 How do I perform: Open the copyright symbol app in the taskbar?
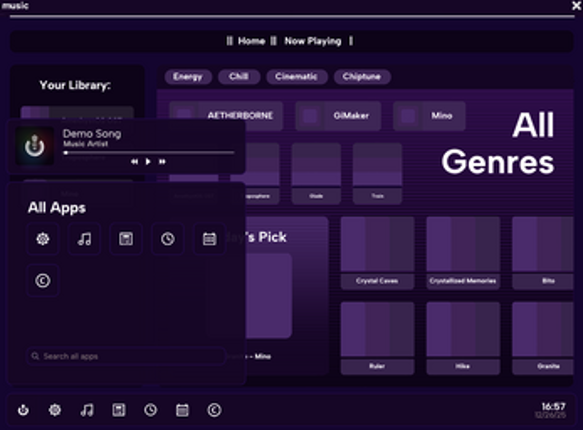click(214, 410)
